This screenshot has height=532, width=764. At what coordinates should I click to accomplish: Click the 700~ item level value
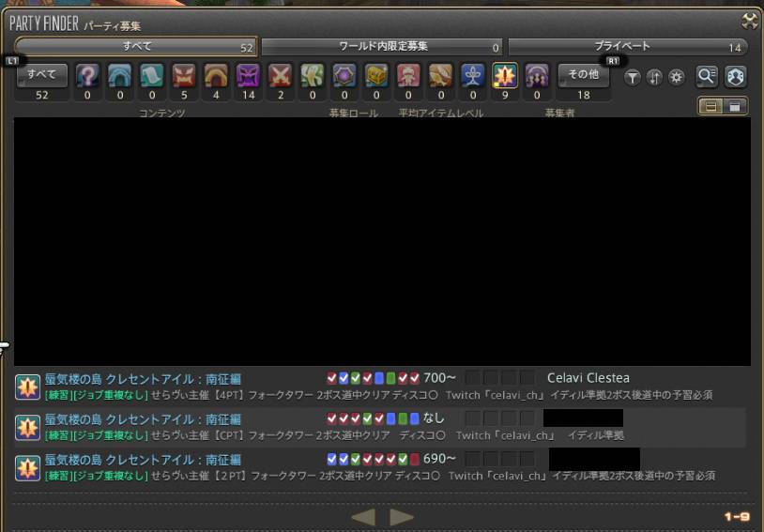[439, 378]
